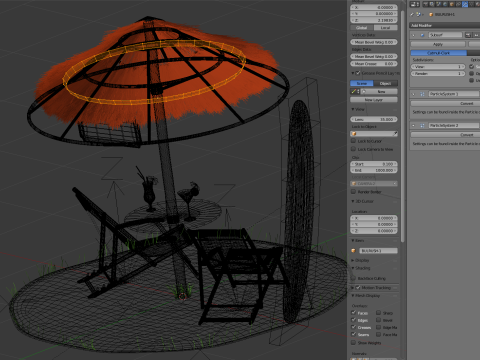The image size is (480, 360).
Task: Click the cube icon in the Lock to Object field
Action: (x=354, y=134)
